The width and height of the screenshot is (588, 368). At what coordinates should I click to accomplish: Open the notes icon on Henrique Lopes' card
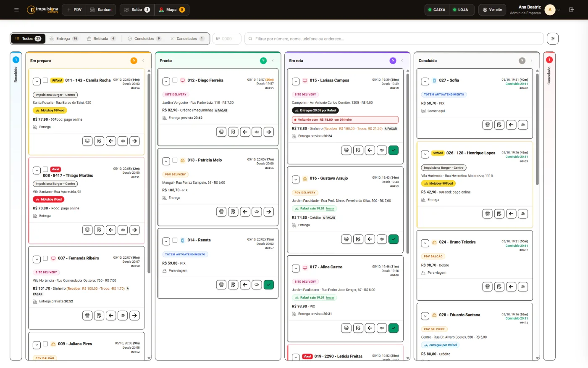coord(499,214)
